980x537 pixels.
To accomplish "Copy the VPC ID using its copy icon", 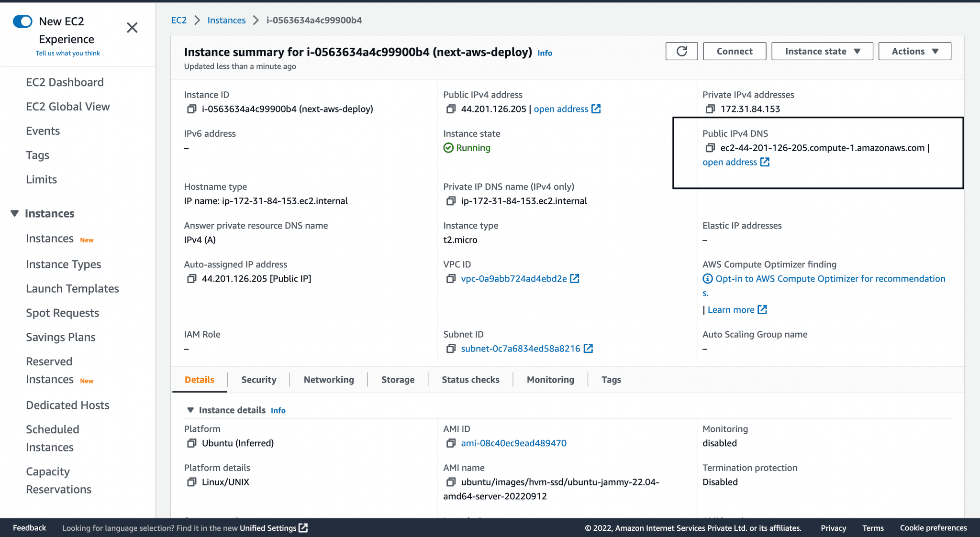I will (450, 278).
